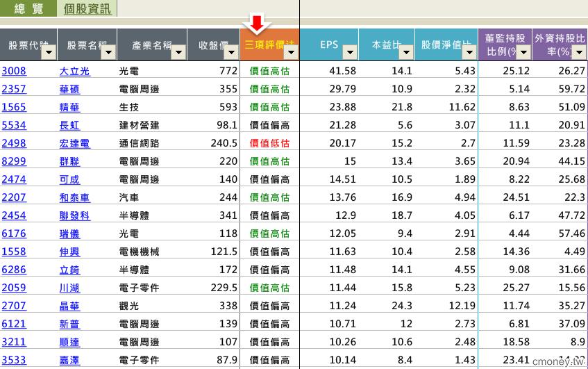Select director holding value 25.27
The image size is (588, 369).
click(516, 288)
